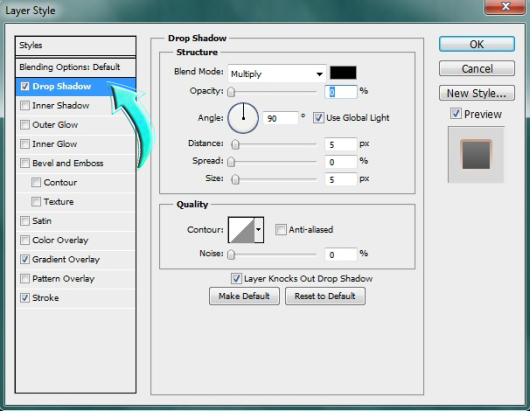Select Blending Options: Default entry
Screen dimensions: 530x411
[x=76, y=67]
